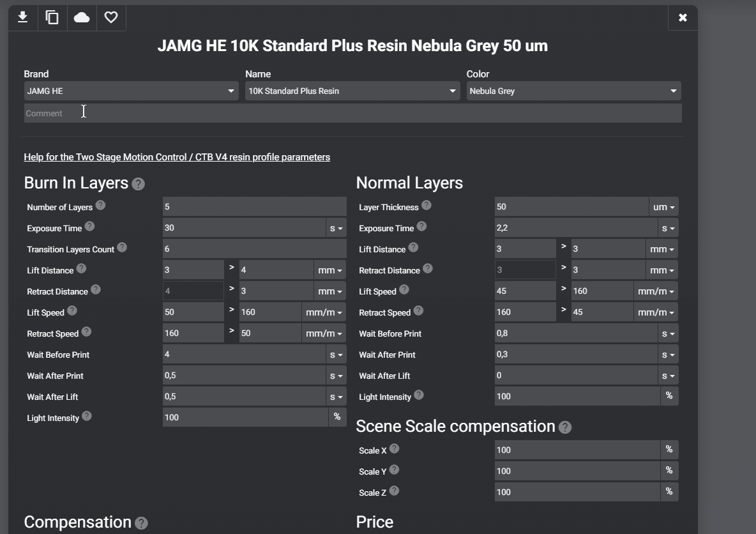The width and height of the screenshot is (756, 534).
Task: Close the resin profile dialog
Action: [683, 18]
